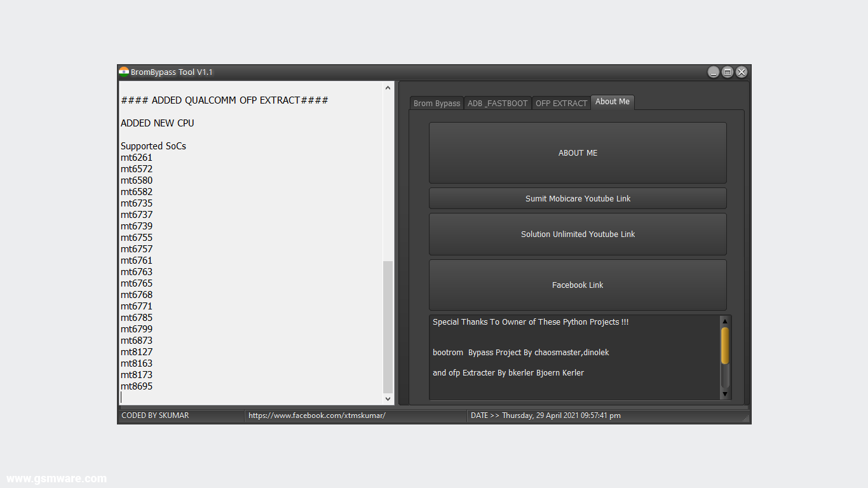Click the Supported SoCs heading
Viewport: 868px width, 488px height.
(153, 146)
